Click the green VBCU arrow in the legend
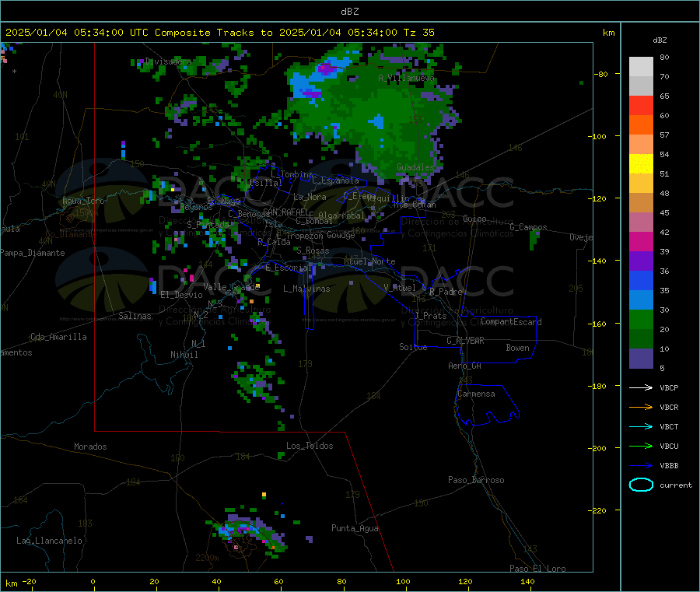Screen dimensions: 700x592 click(x=641, y=446)
